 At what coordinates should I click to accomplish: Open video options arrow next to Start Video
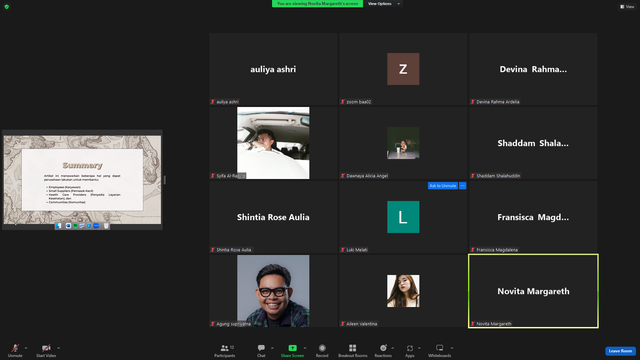pyautogui.click(x=58, y=348)
